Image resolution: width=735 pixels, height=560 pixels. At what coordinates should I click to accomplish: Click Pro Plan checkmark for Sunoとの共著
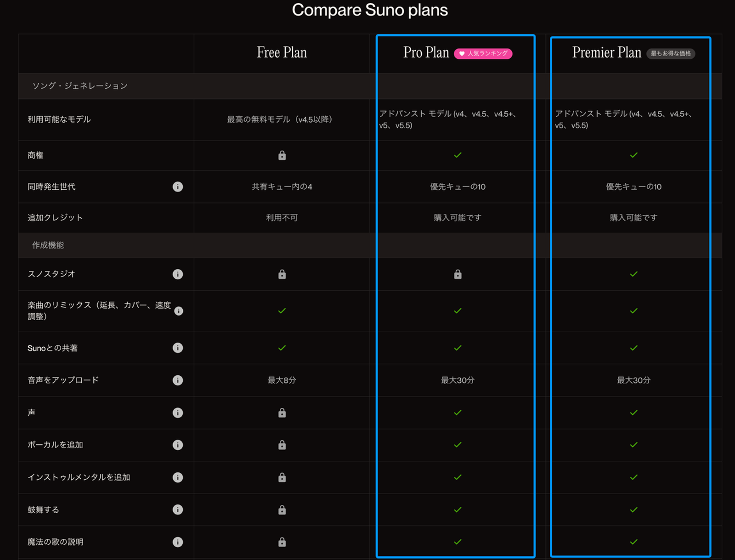(x=458, y=348)
